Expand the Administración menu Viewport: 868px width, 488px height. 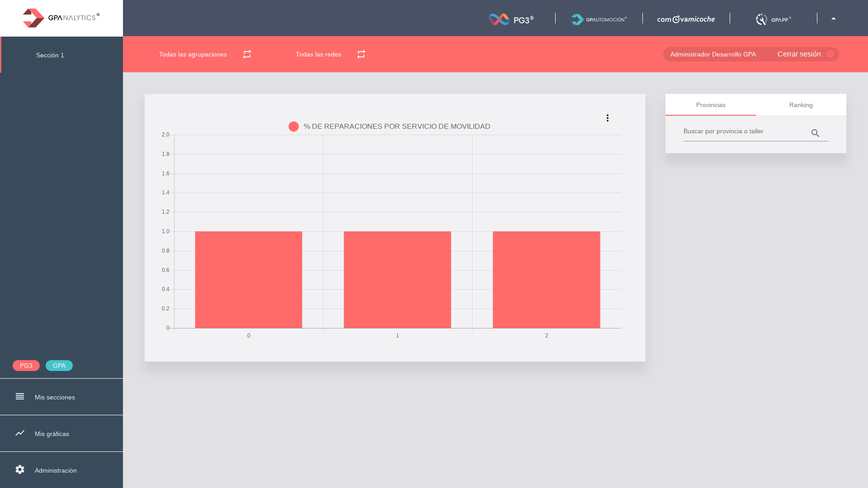click(56, 470)
